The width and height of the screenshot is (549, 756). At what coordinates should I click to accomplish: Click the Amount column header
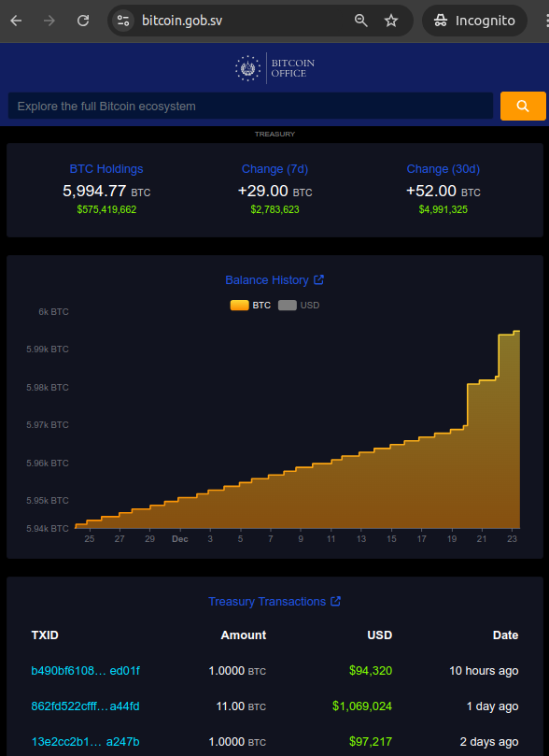(243, 635)
